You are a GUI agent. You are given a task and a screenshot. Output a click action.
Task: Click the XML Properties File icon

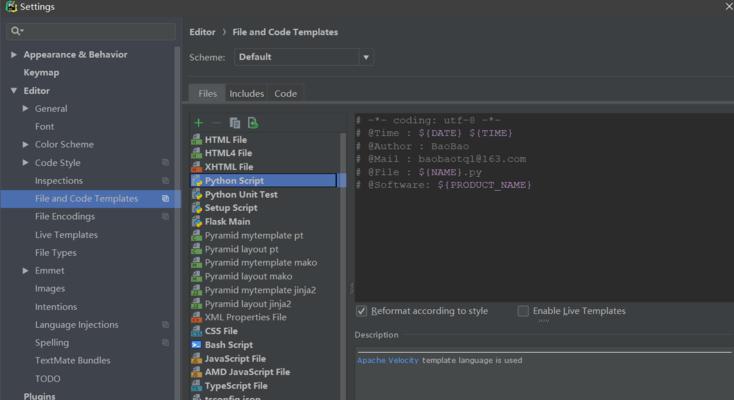tap(197, 318)
